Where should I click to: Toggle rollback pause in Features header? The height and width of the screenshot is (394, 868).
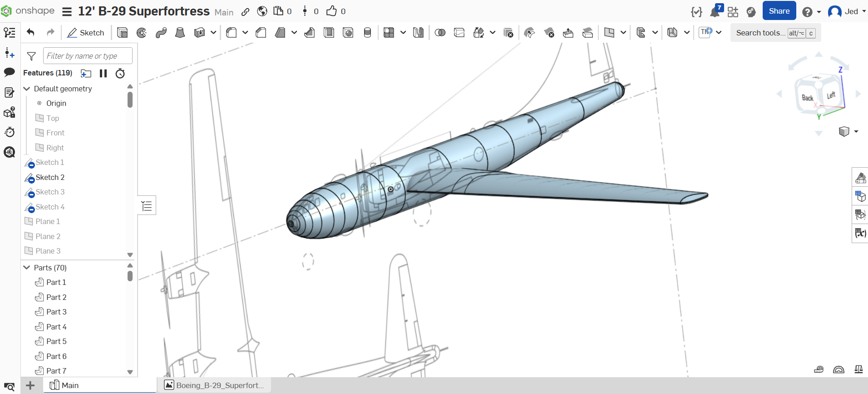104,73
